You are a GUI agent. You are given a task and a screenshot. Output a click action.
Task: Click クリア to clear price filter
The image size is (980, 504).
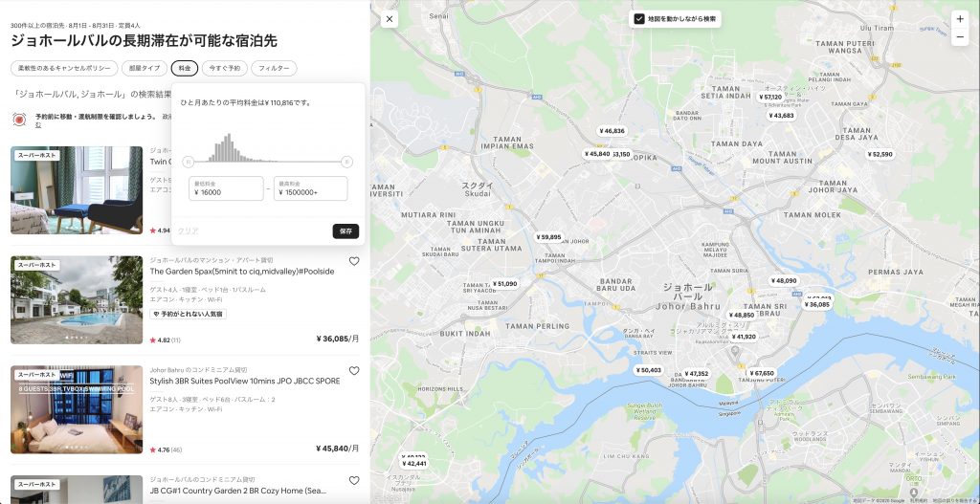pyautogui.click(x=189, y=231)
